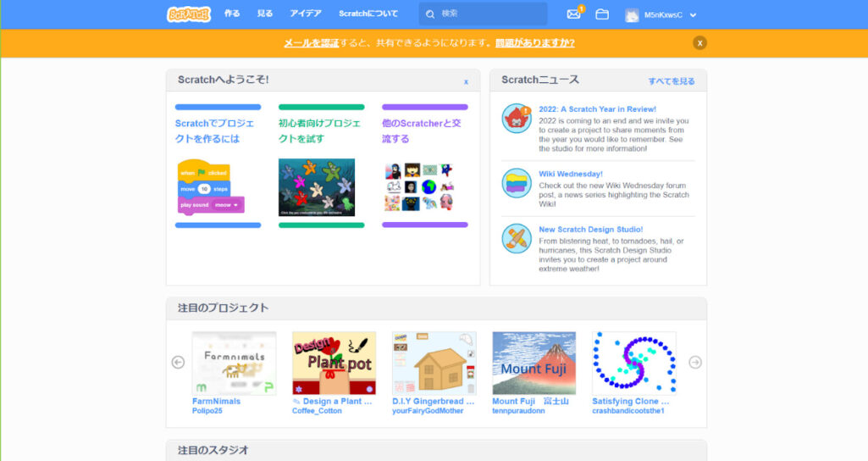Open 2022 Year in Review news icon
Viewport: 868px width, 461px height.
(x=517, y=118)
